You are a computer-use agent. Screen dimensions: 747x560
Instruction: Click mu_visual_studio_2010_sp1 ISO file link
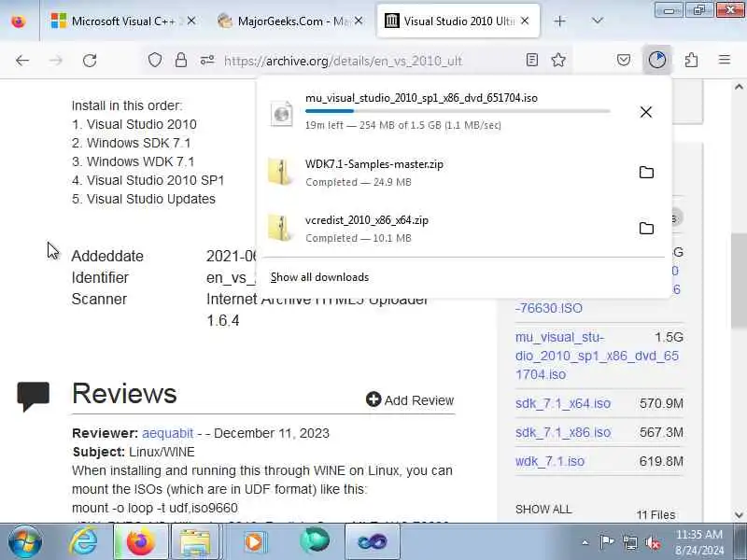point(597,356)
